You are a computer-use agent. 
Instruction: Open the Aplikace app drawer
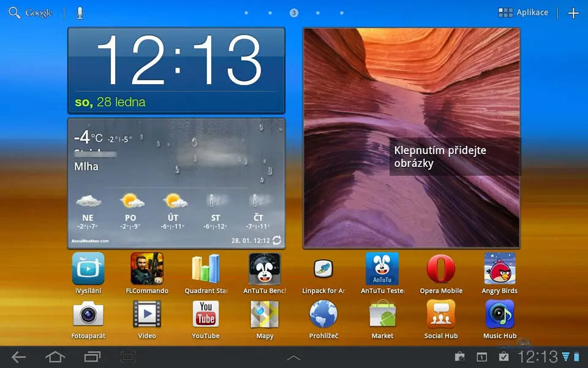(x=523, y=13)
